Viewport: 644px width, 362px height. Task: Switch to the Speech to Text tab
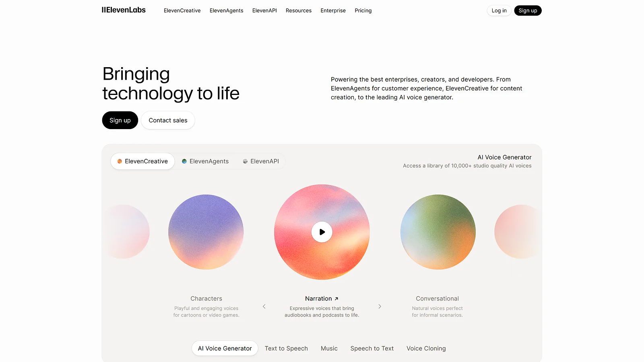372,348
